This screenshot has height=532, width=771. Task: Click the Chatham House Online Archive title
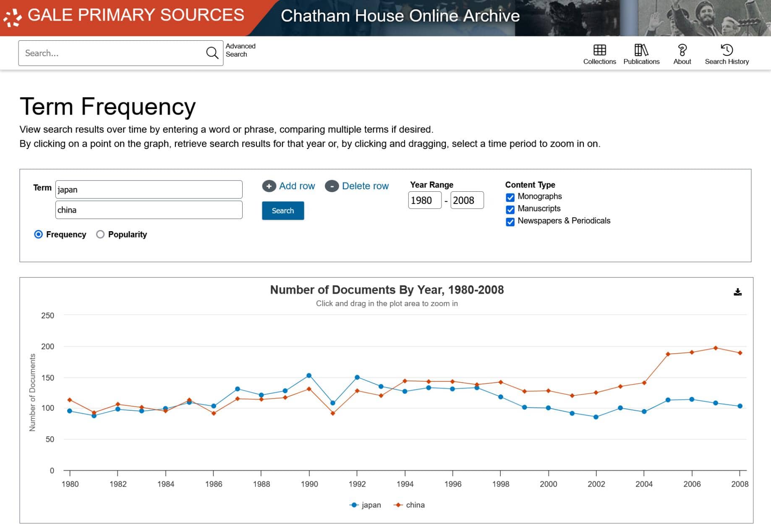[400, 16]
